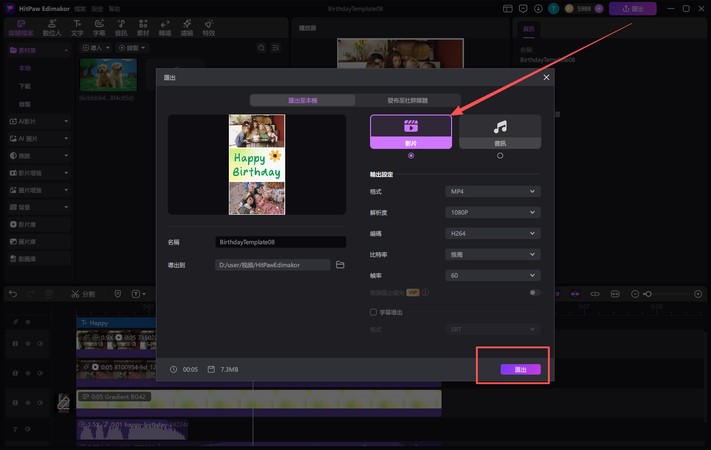
Task: Click the info icon next to VIP badge
Action: point(425,293)
